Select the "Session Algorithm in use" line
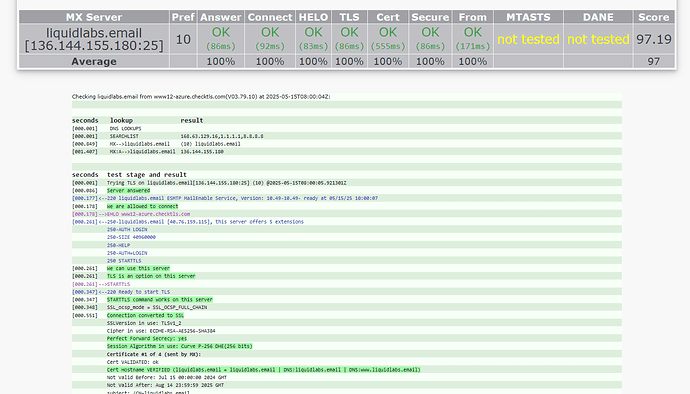 pos(180,346)
